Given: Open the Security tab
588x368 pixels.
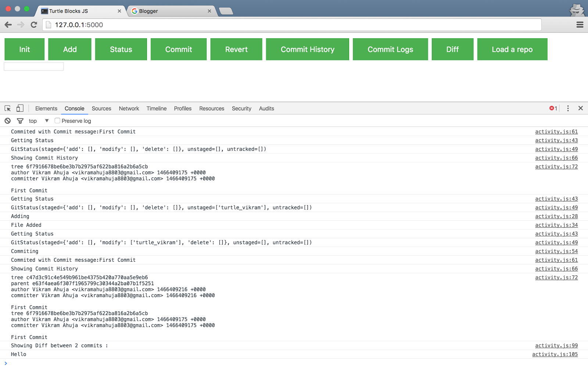Looking at the screenshot, I should (x=241, y=109).
